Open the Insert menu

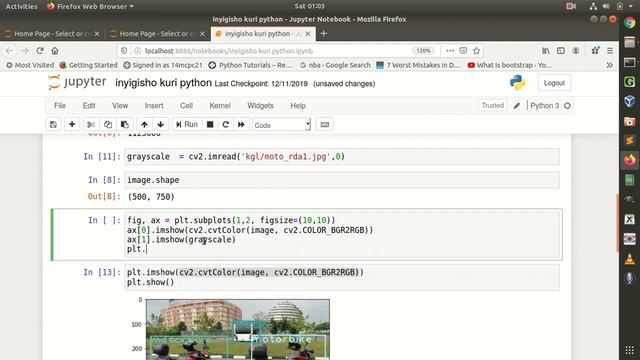click(x=154, y=106)
